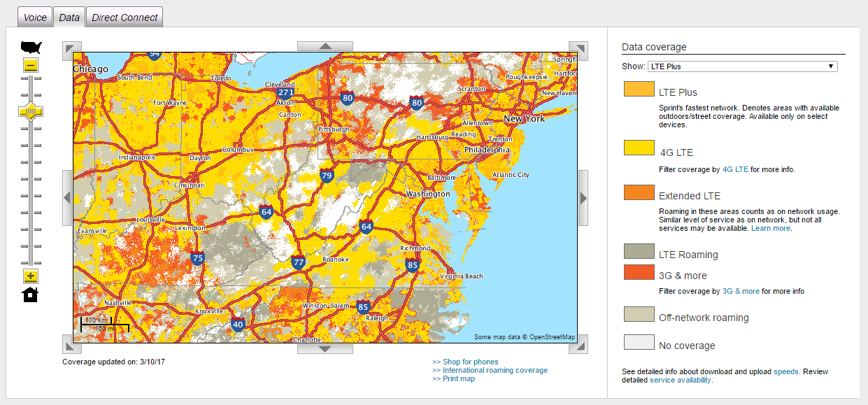Click the zoom slider handle

point(31,111)
